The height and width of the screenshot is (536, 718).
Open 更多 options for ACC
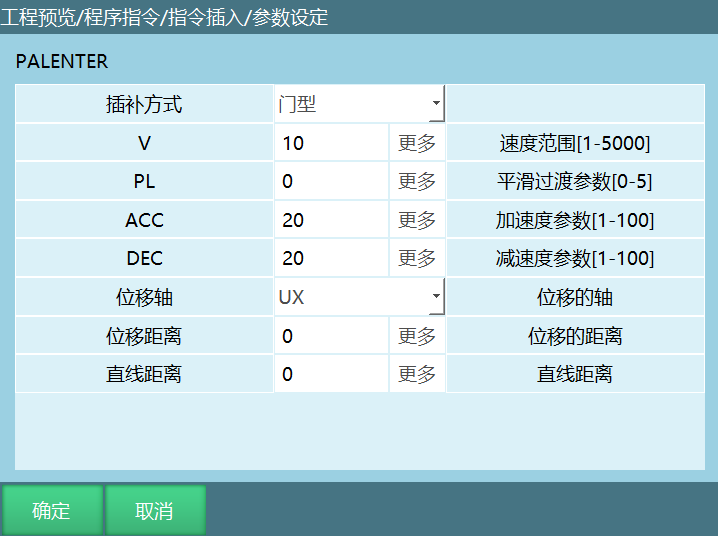pos(417,220)
